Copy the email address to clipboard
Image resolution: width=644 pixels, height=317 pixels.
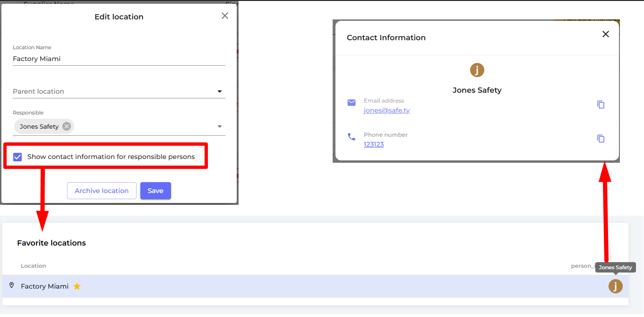[601, 105]
